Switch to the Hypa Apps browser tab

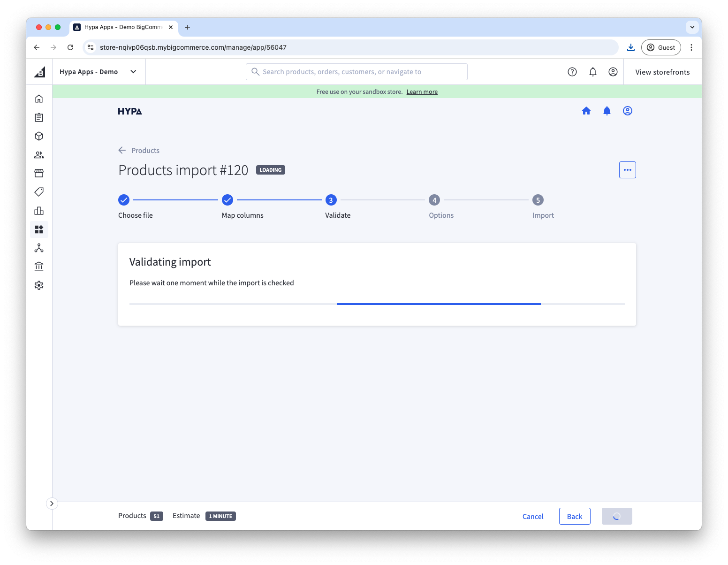(x=120, y=27)
